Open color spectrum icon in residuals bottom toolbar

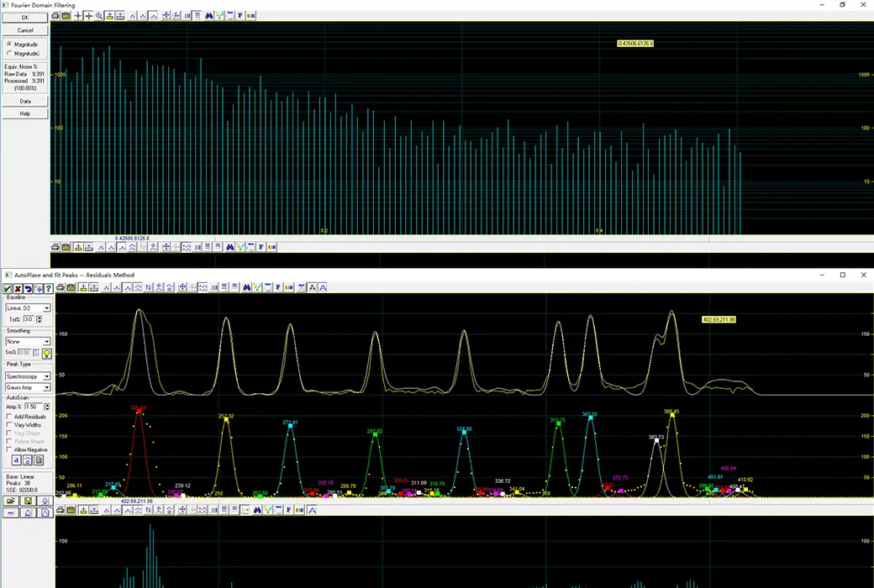click(300, 510)
